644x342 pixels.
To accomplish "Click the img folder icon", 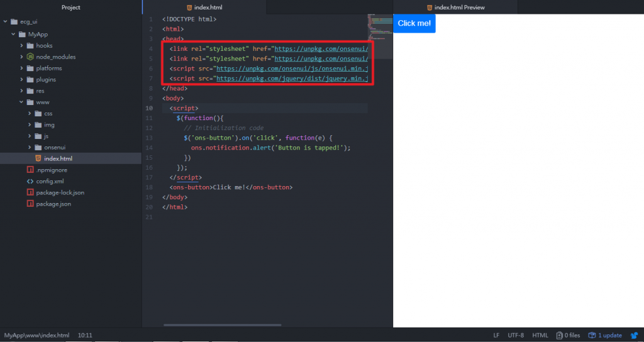I will (38, 125).
